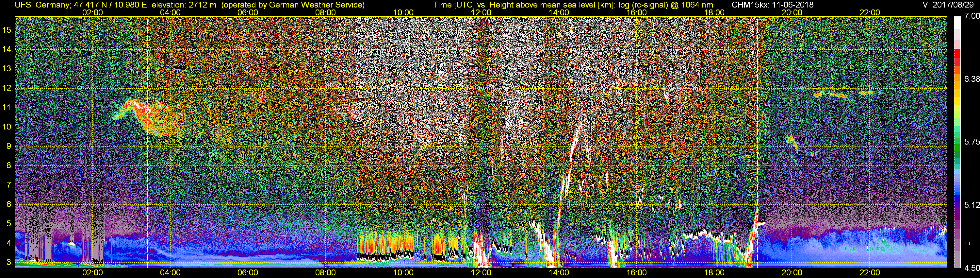Click 'log (rc-signal) @ 1064 nm' text
This screenshot has width=980, height=278.
[x=666, y=5]
